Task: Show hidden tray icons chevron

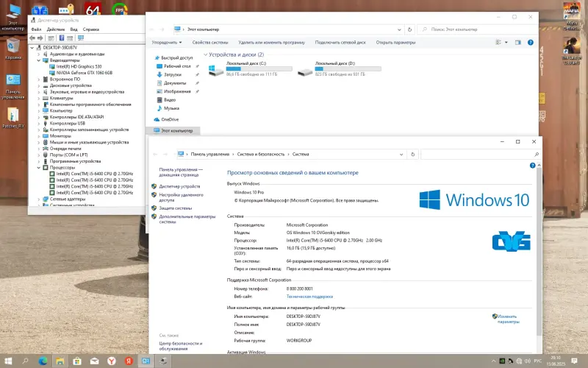Action: (493, 361)
